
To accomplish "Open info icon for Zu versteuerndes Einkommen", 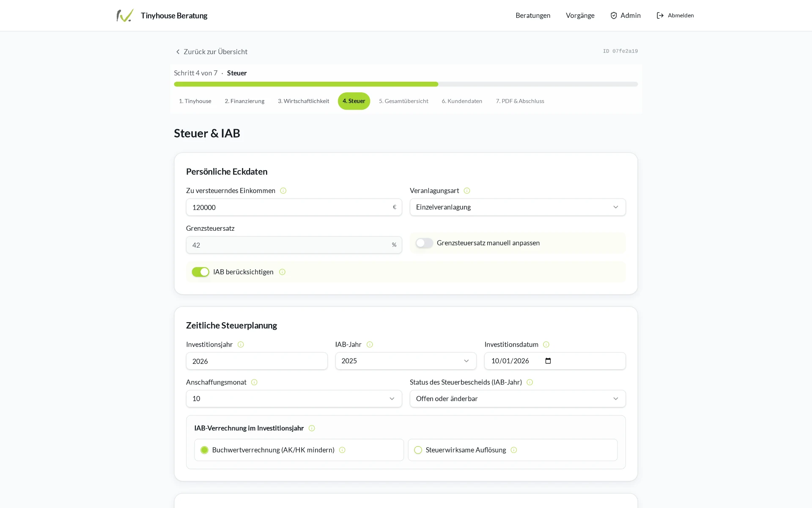I will pyautogui.click(x=283, y=190).
